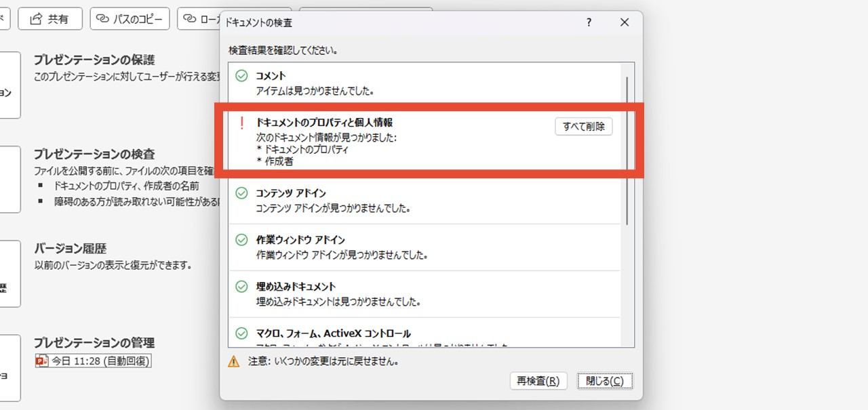Click the red exclamation icon for ドキュメントのプロパティ
This screenshot has width=868, height=410.
click(241, 123)
